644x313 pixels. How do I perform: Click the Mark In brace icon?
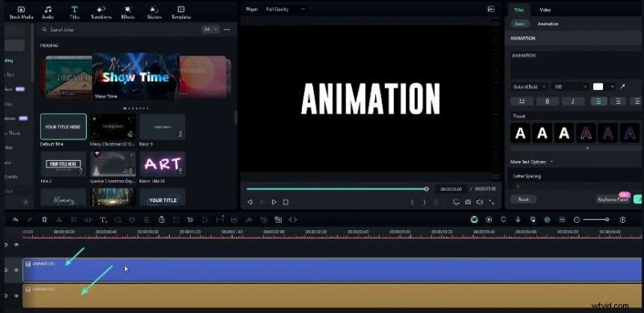coord(412,202)
